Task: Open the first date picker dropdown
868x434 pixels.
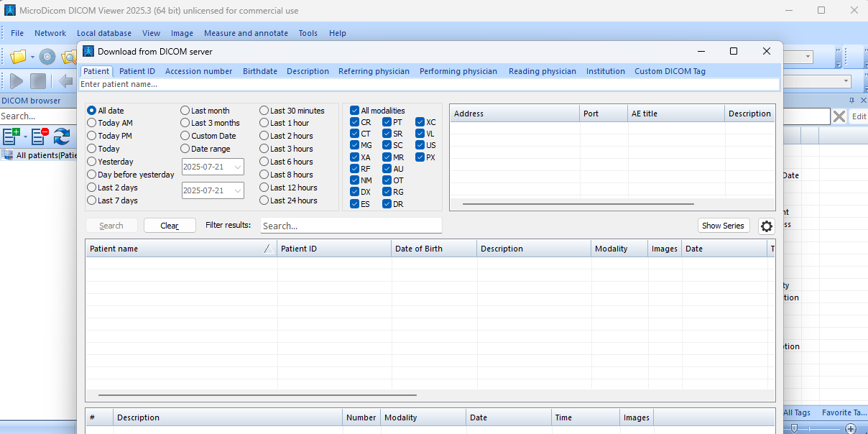Action: (238, 167)
